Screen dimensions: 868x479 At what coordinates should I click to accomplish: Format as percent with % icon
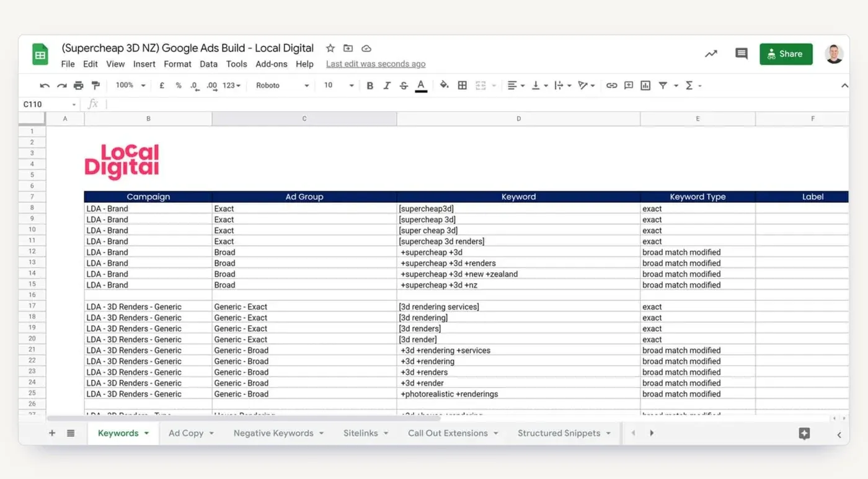tap(179, 86)
